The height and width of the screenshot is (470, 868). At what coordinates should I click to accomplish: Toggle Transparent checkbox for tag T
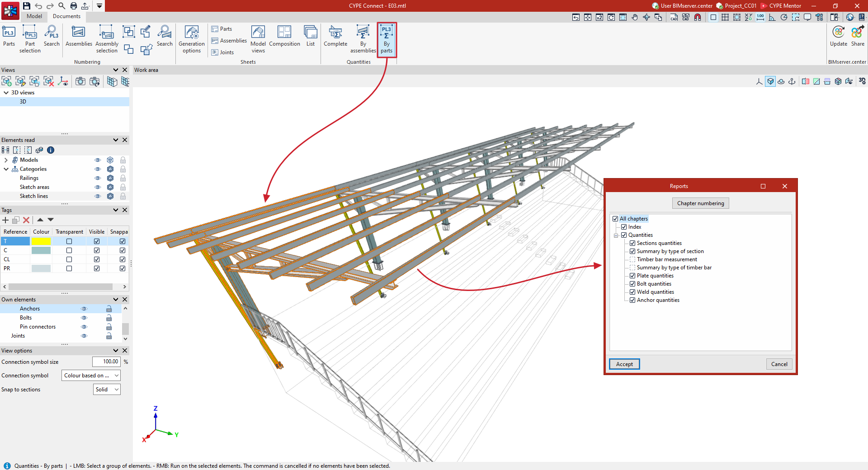pyautogui.click(x=69, y=241)
